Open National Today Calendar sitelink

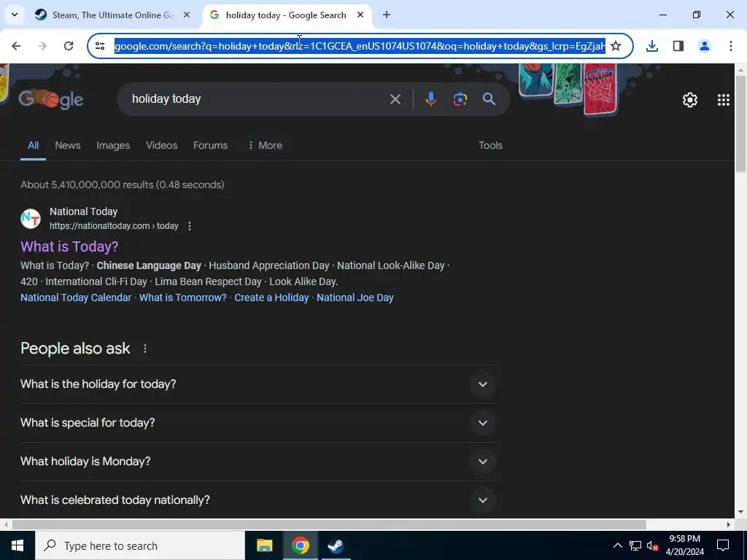(76, 297)
